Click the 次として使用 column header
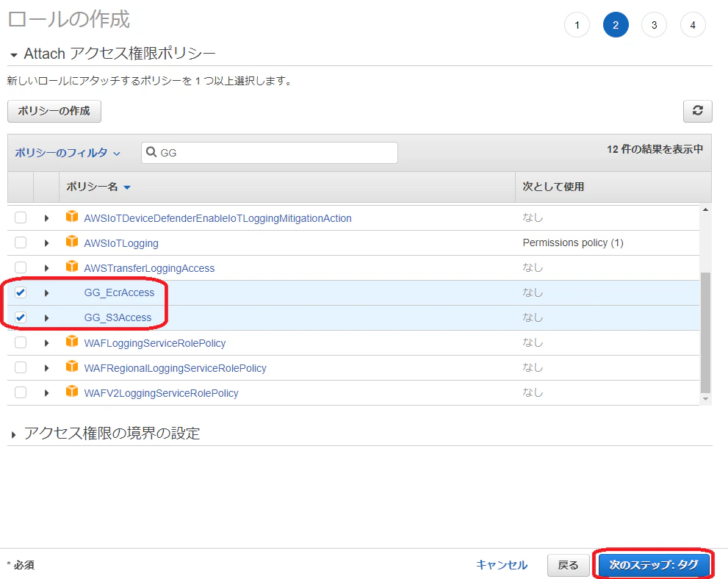Viewport: 728px width, 579px height. [x=553, y=187]
